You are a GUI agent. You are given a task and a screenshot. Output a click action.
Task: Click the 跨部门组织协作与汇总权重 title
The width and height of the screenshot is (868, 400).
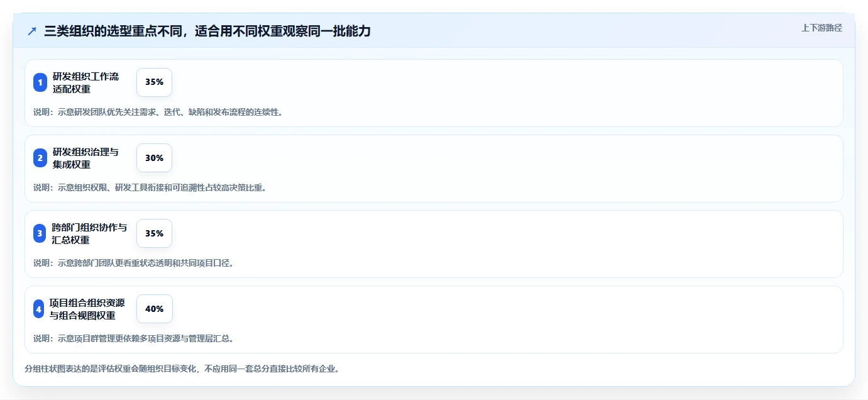click(89, 233)
